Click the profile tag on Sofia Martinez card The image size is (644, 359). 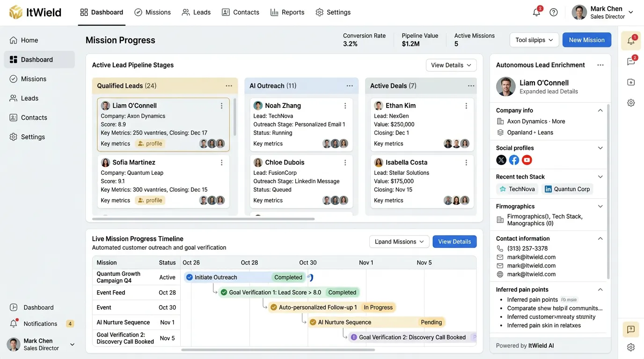point(149,200)
